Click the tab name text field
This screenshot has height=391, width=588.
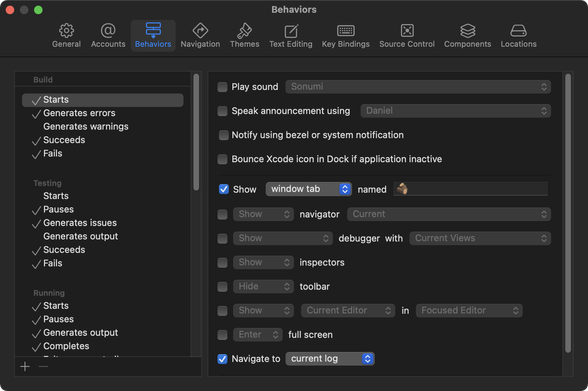point(471,189)
